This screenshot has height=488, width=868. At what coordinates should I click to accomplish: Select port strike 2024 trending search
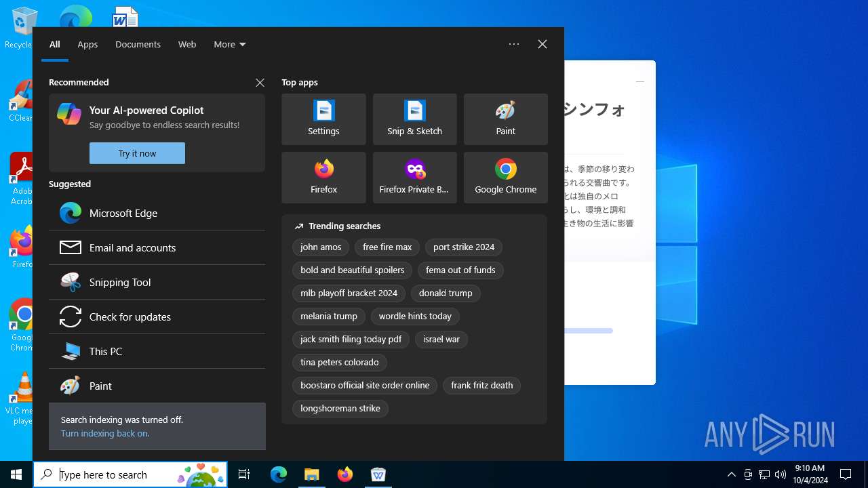pos(464,247)
